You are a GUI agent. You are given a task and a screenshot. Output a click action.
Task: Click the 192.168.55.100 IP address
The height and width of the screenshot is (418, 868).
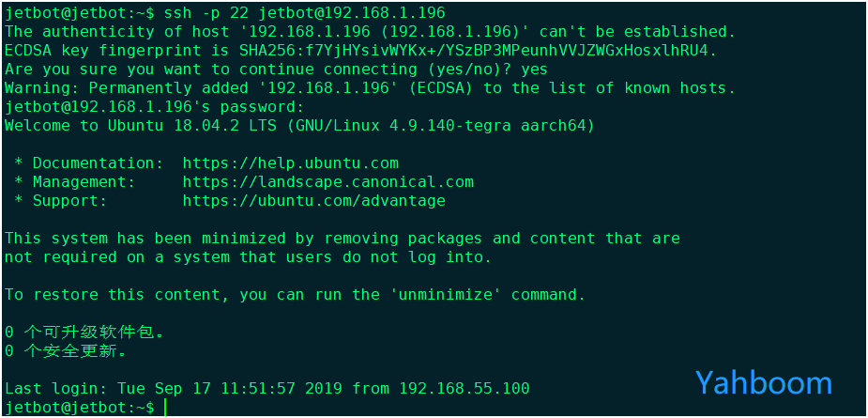[464, 389]
